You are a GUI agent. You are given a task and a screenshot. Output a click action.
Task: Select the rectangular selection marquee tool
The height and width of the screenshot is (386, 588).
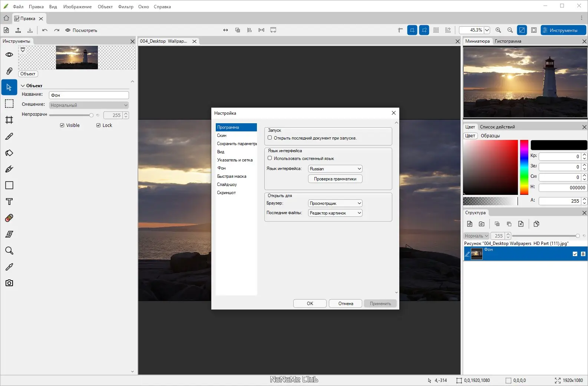[9, 104]
